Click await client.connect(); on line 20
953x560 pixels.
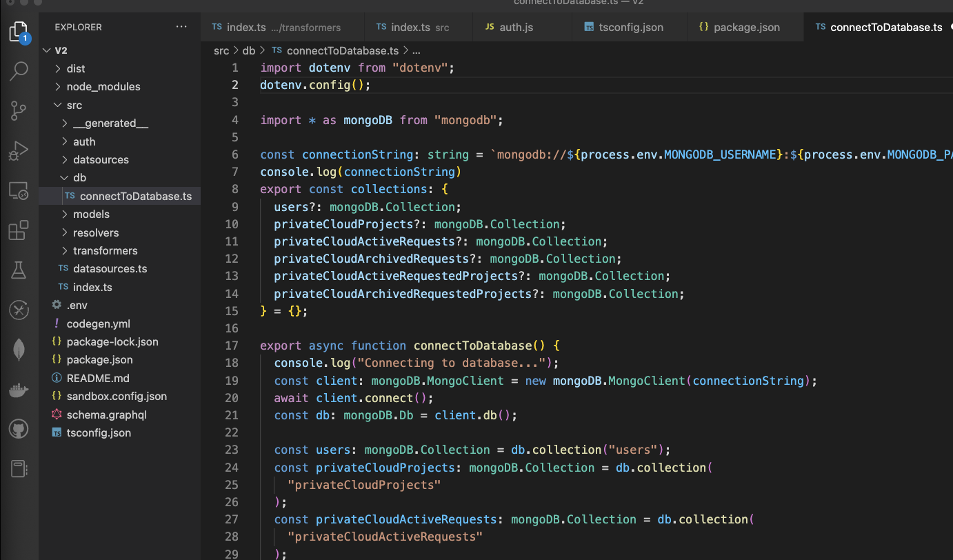coord(354,398)
